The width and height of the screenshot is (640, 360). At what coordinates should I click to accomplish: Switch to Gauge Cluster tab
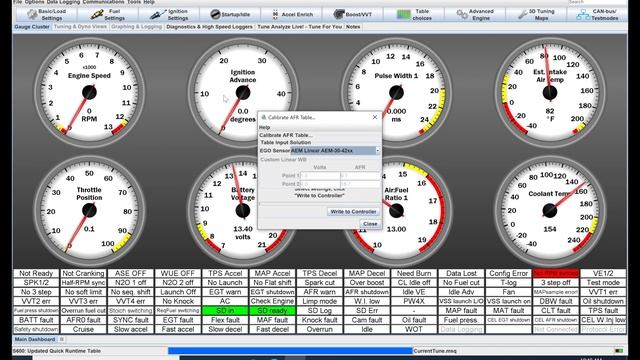32,27
